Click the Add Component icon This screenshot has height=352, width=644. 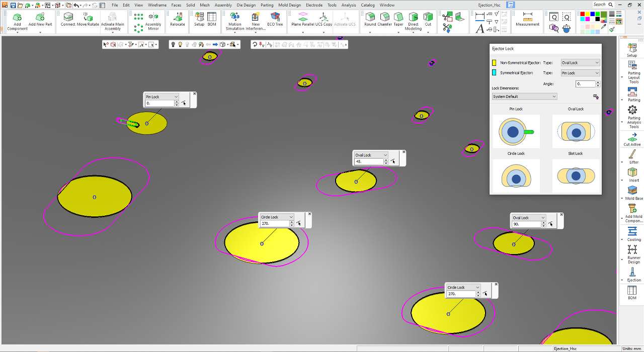tap(17, 18)
